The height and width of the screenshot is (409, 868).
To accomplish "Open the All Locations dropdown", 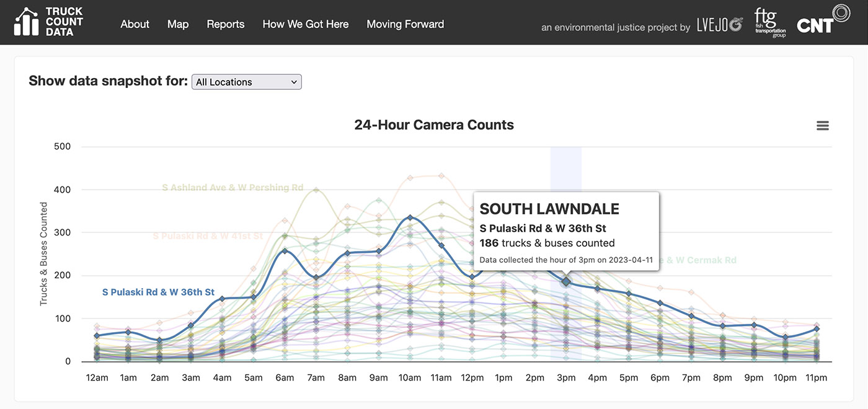I will coord(246,81).
